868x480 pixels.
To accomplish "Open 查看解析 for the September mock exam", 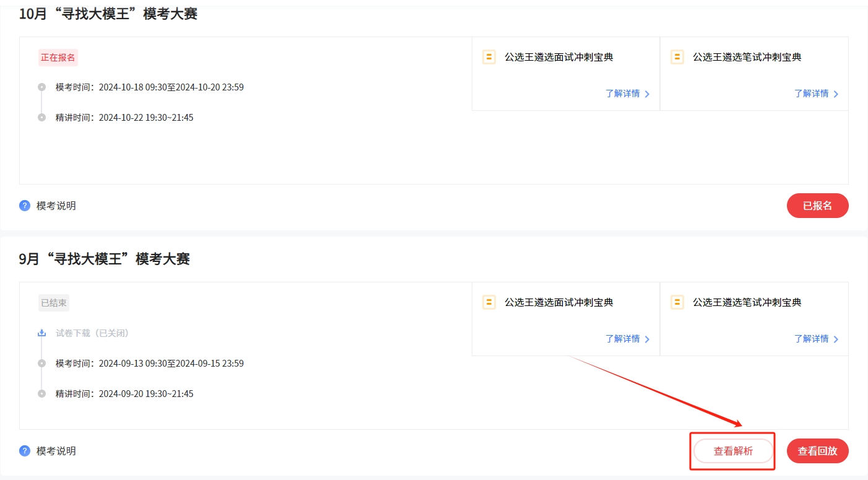I will (733, 451).
